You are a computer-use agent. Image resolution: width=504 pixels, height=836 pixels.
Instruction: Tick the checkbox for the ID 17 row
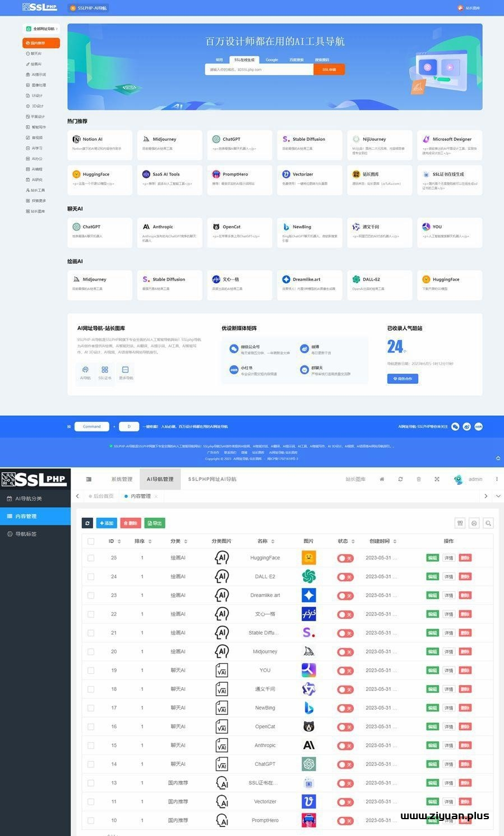(91, 708)
